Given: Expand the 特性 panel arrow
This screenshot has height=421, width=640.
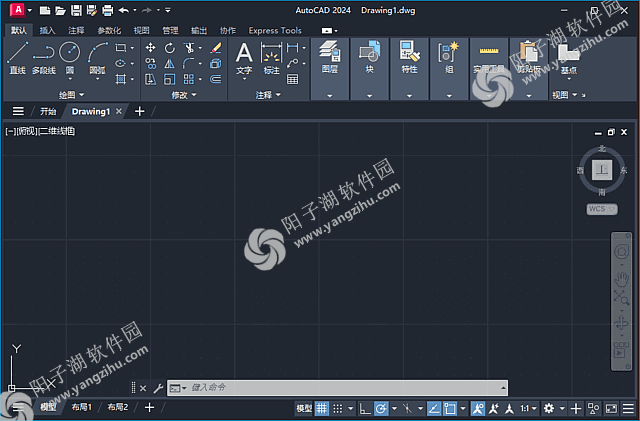Looking at the screenshot, I should point(409,96).
